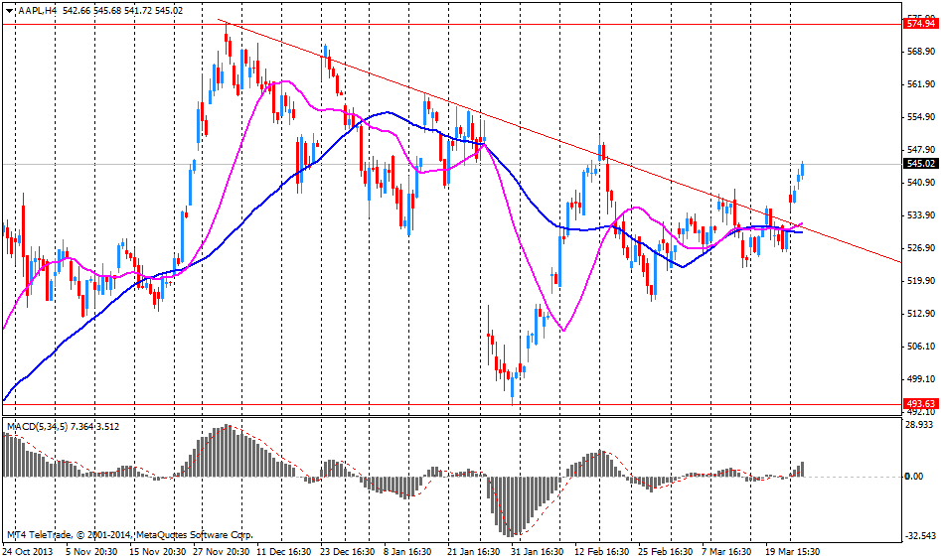
Task: Select the red 493.63 support price tag
Action: coord(920,403)
